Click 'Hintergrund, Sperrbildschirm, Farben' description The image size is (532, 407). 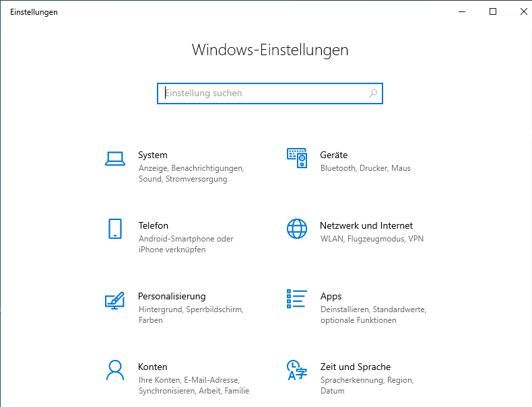pos(191,315)
